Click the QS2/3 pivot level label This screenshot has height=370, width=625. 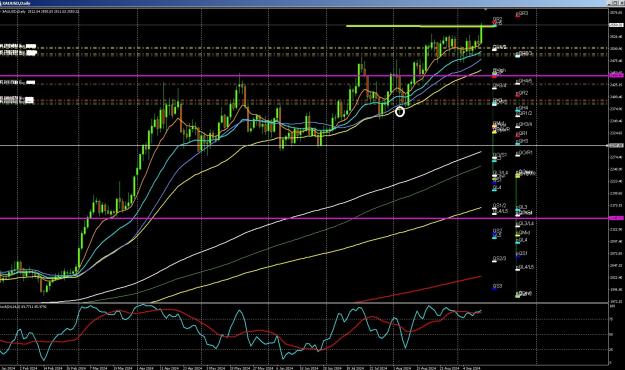coord(499,259)
